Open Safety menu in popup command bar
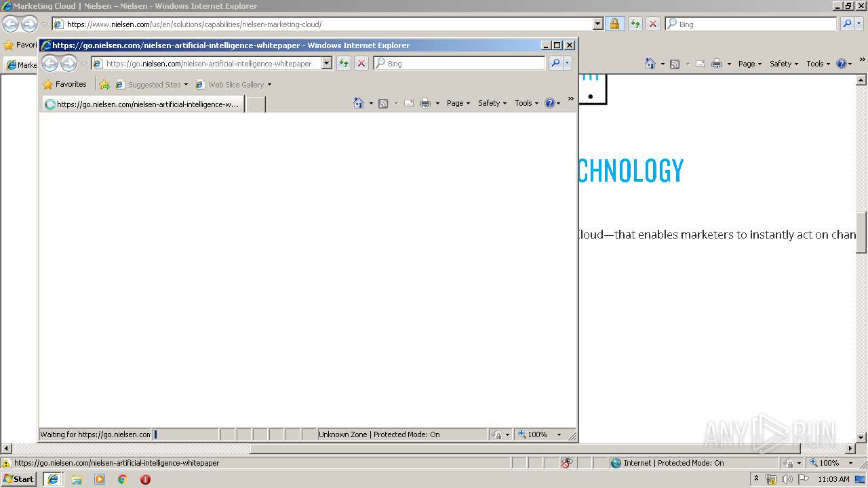Viewport: 868px width, 488px height. tap(492, 103)
